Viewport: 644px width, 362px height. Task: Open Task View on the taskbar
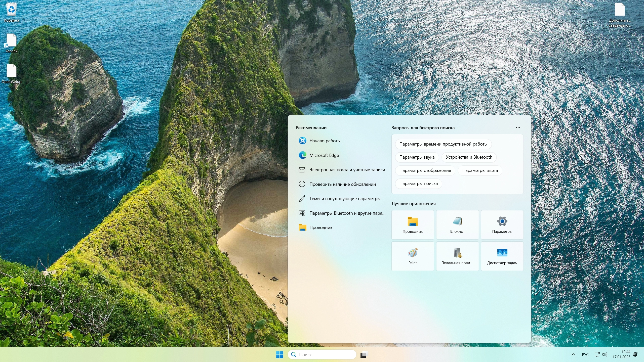tap(364, 354)
